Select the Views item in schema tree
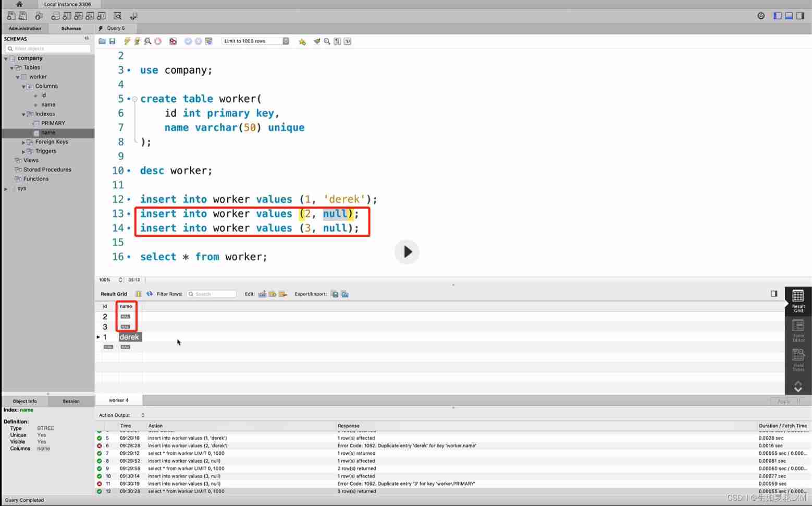Image resolution: width=812 pixels, height=506 pixels. click(x=31, y=160)
